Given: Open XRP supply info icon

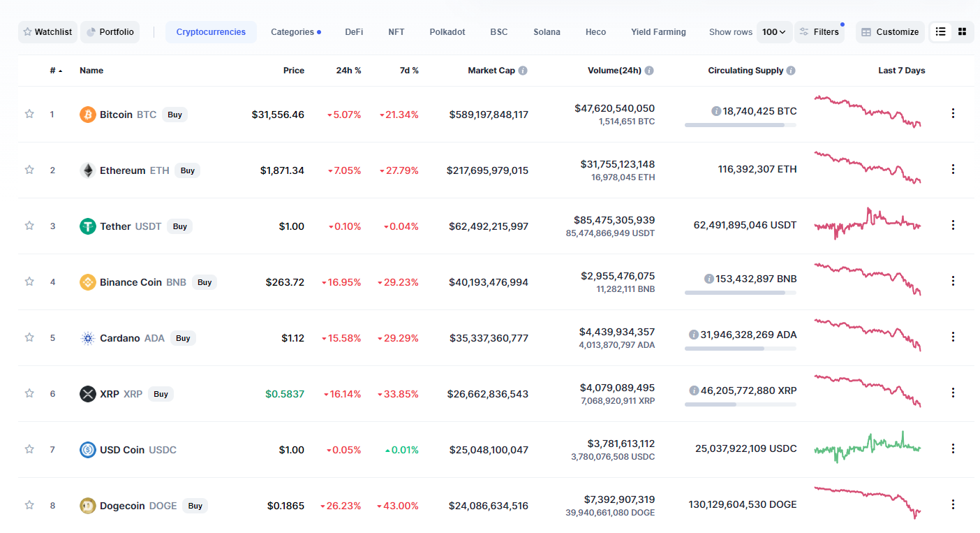Looking at the screenshot, I should [694, 390].
